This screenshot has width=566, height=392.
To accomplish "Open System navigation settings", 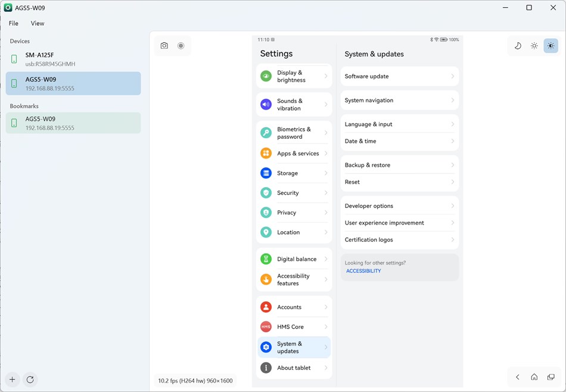I will tap(400, 100).
